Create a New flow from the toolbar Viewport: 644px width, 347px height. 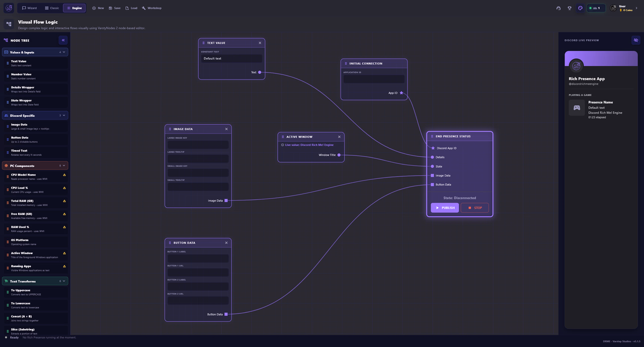pos(98,8)
